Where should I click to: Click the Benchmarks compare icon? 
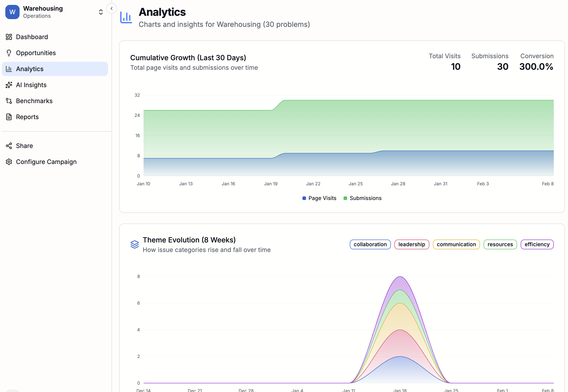point(9,101)
